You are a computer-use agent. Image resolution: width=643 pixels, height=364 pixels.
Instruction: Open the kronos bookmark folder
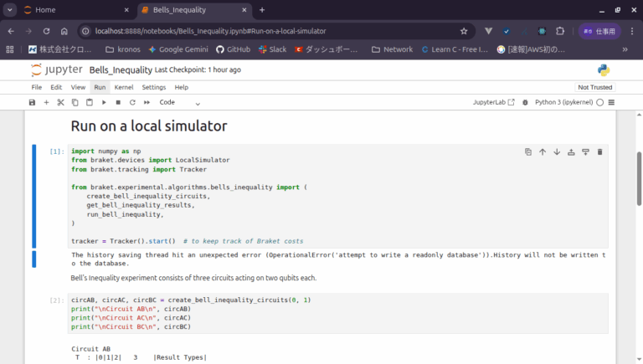click(123, 49)
